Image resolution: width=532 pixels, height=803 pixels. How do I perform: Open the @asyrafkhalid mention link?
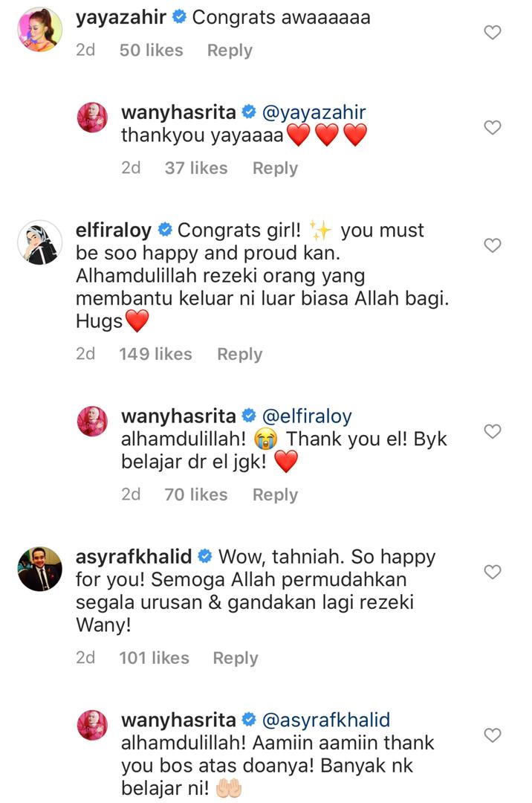tap(326, 720)
